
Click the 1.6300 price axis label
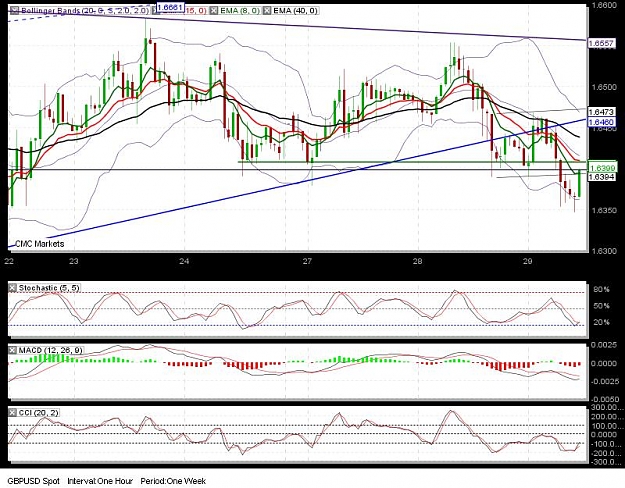click(605, 251)
